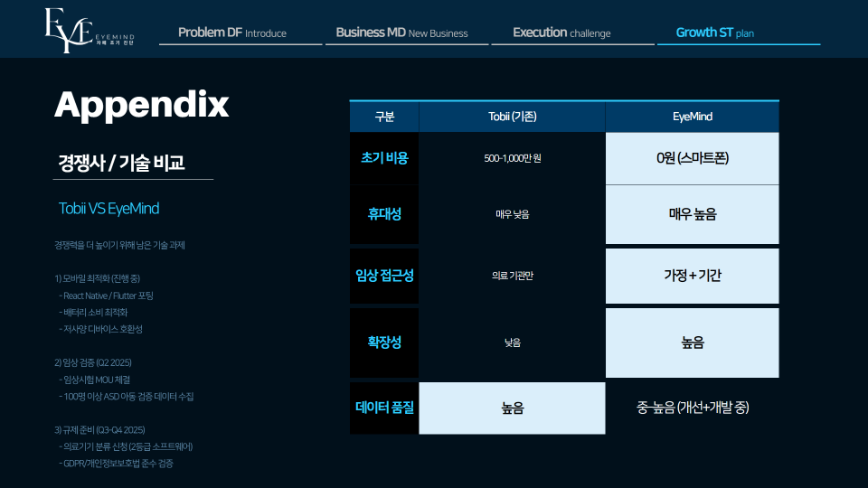This screenshot has height=488, width=868.
Task: Click the 임상 접근성 row label
Action: pyautogui.click(x=384, y=276)
